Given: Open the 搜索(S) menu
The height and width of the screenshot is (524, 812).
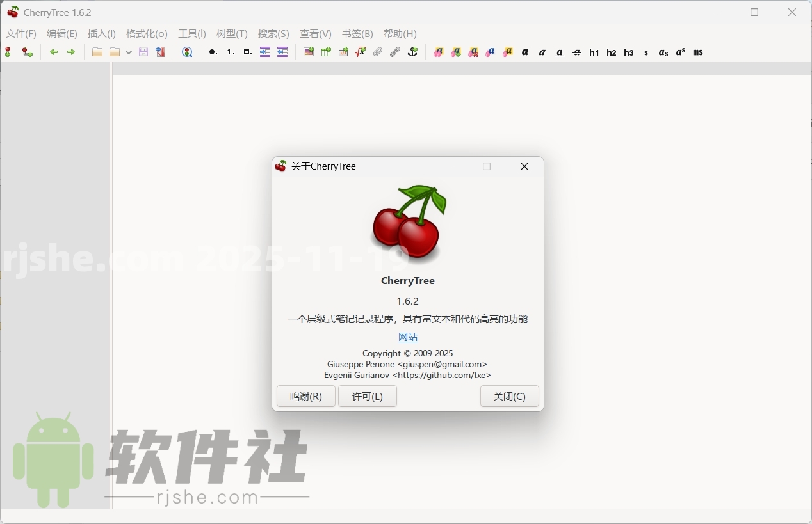Looking at the screenshot, I should (273, 34).
